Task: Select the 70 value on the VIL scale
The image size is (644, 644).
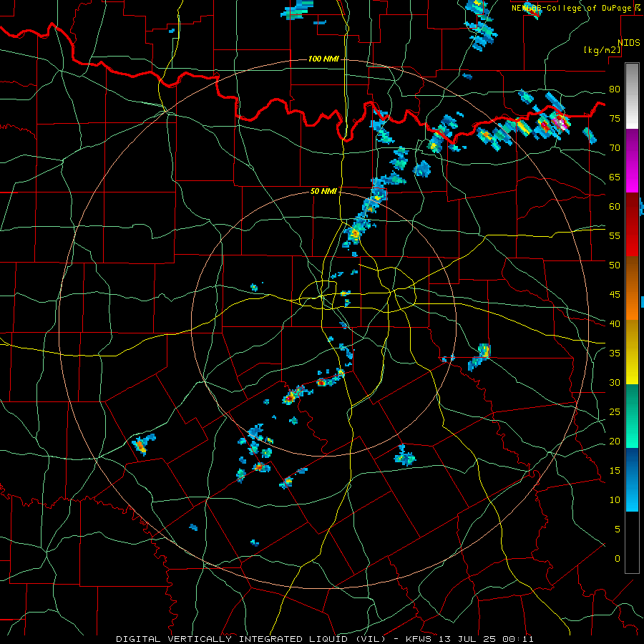Action: [x=615, y=148]
